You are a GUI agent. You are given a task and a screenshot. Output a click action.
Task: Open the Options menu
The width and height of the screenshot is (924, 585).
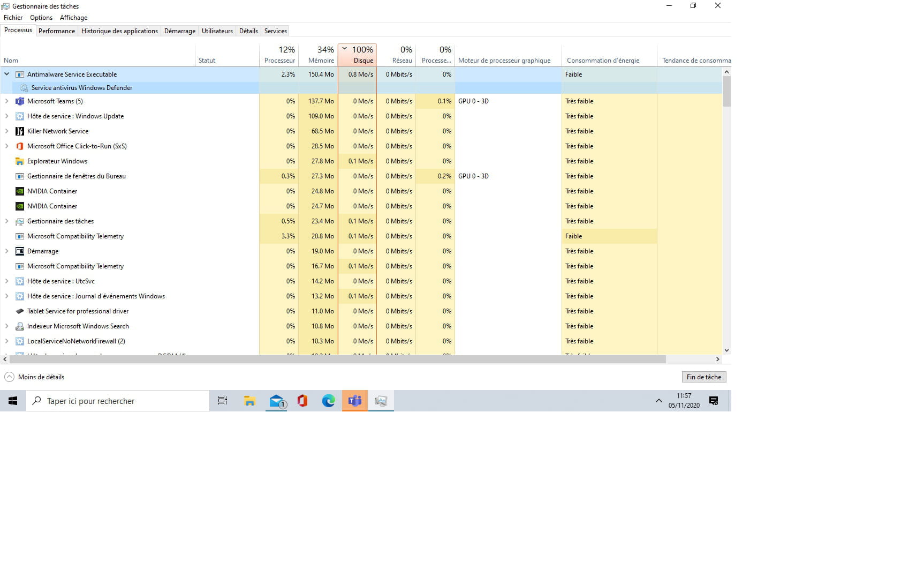tap(41, 18)
